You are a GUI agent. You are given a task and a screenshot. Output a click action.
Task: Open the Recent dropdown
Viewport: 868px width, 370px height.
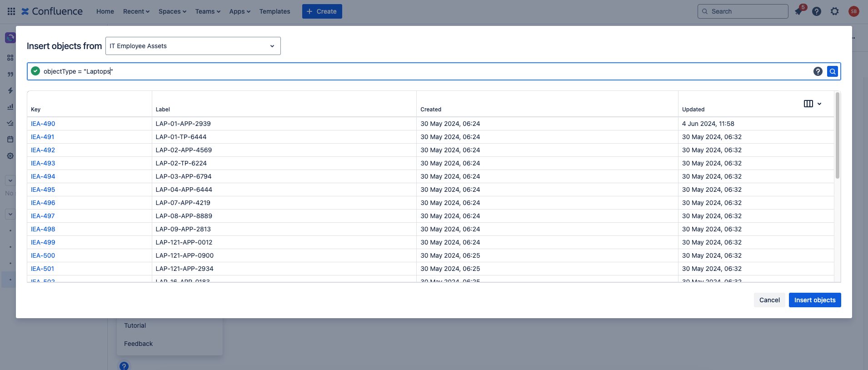pyautogui.click(x=136, y=11)
